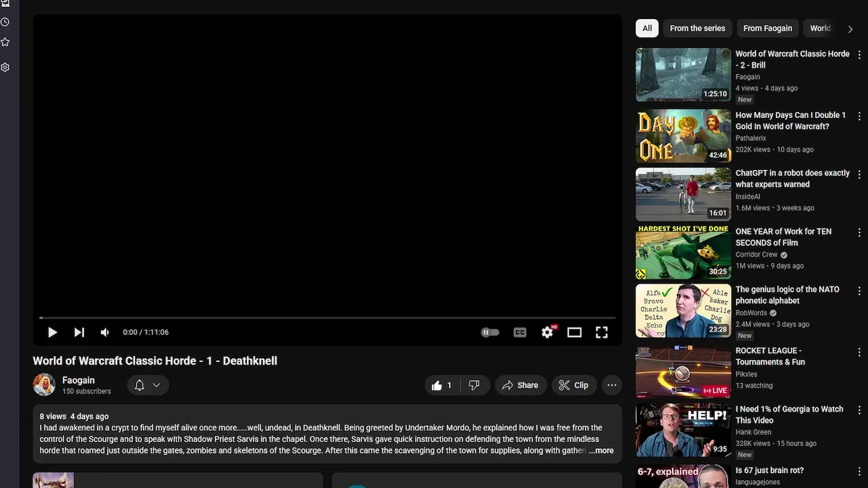
Task: Open settings gear in left sidebar
Action: 5,67
